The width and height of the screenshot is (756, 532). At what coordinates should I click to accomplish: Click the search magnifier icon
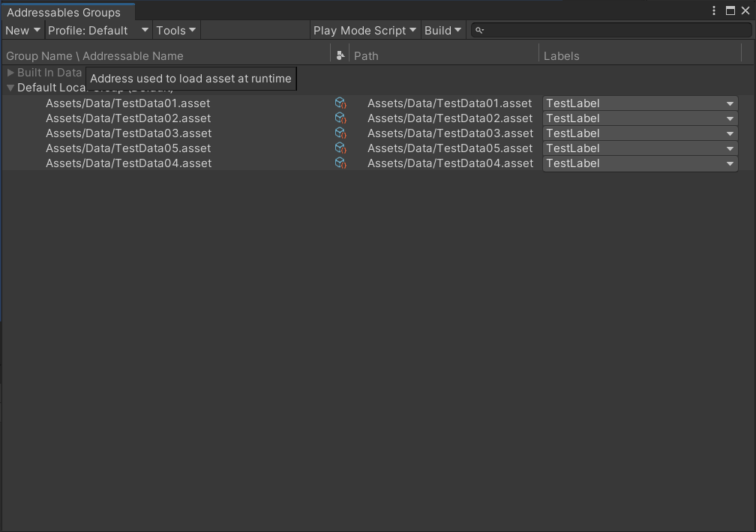point(478,30)
